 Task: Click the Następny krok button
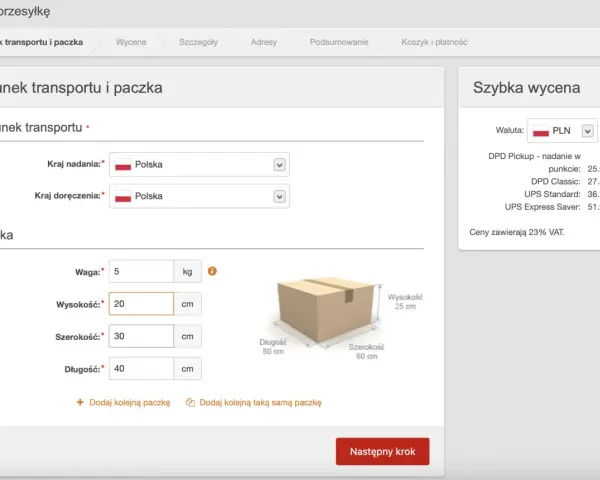(383, 452)
